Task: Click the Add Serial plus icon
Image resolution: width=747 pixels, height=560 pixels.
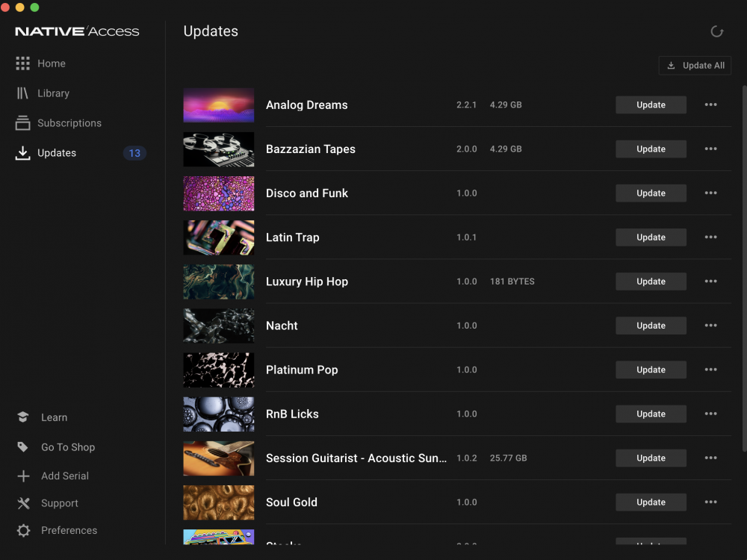Action: (x=23, y=476)
